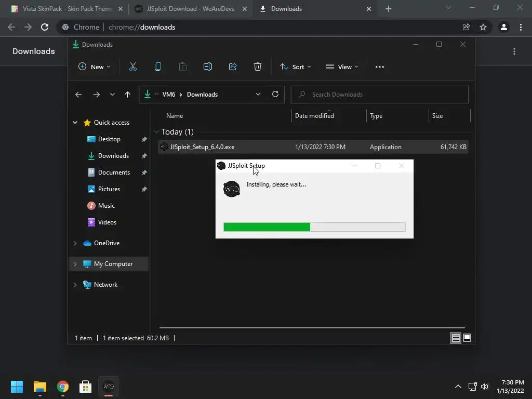This screenshot has height=399, width=532.
Task: Close the Vista SkinPack tab
Action: click(x=121, y=9)
